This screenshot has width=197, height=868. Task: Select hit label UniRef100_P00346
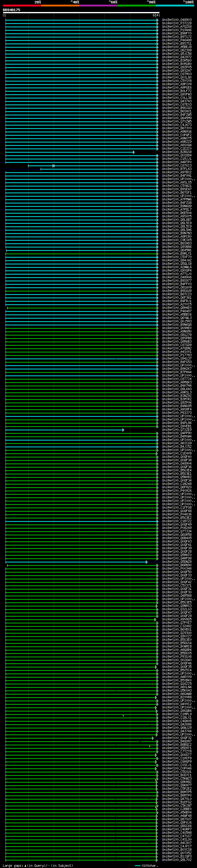tap(177, 569)
